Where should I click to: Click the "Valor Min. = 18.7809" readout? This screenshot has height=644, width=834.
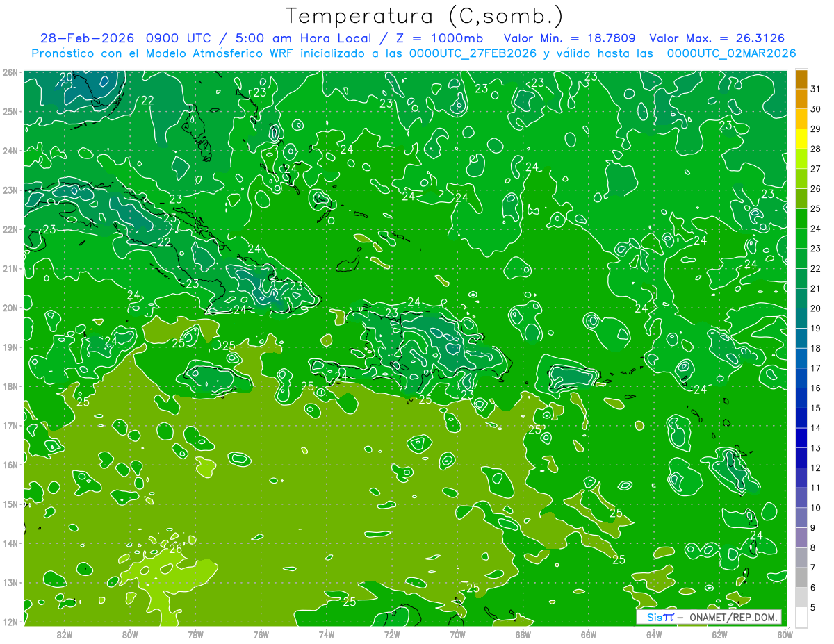[x=570, y=38]
